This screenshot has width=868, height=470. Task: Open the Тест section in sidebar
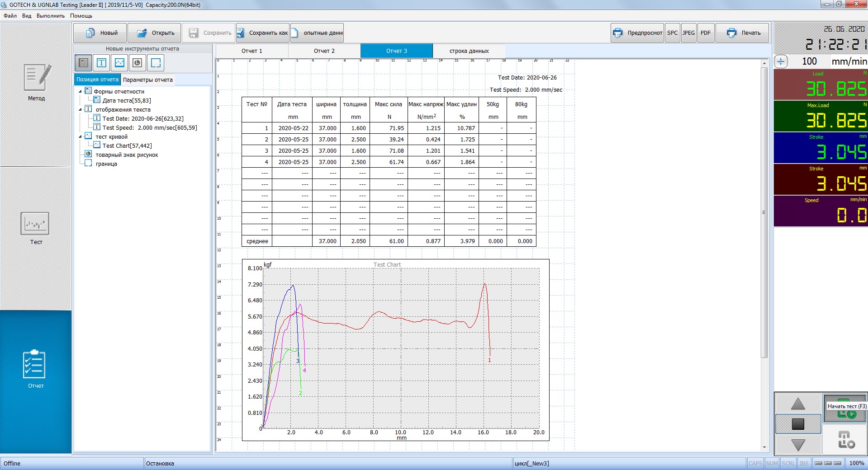pos(36,239)
